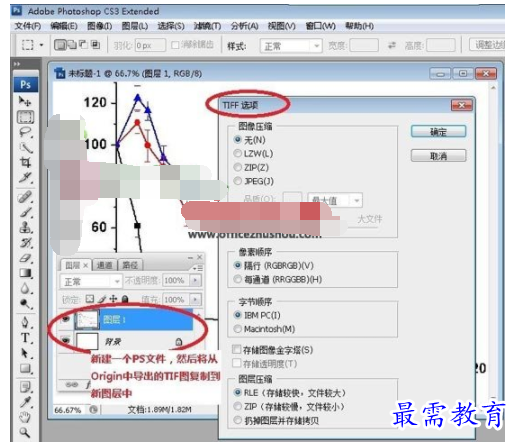
Task: Click the OK button in TIFF options
Action: (438, 132)
